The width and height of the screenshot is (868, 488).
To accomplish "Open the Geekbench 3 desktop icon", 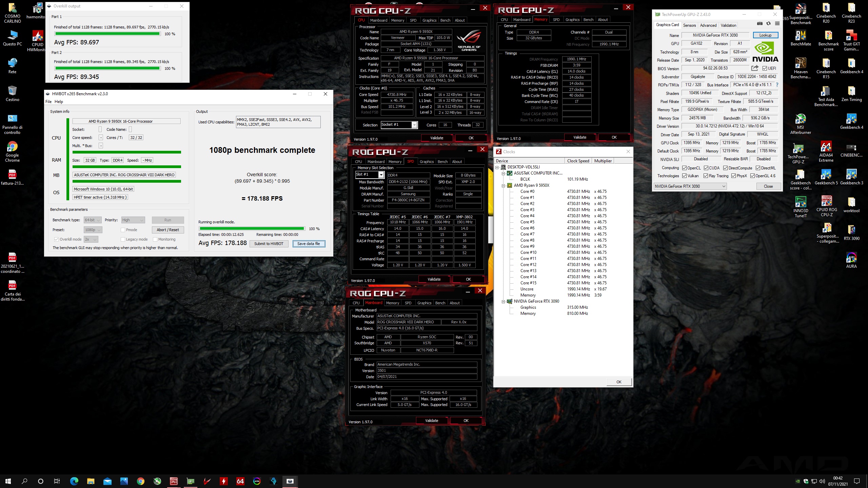I will coord(851,177).
